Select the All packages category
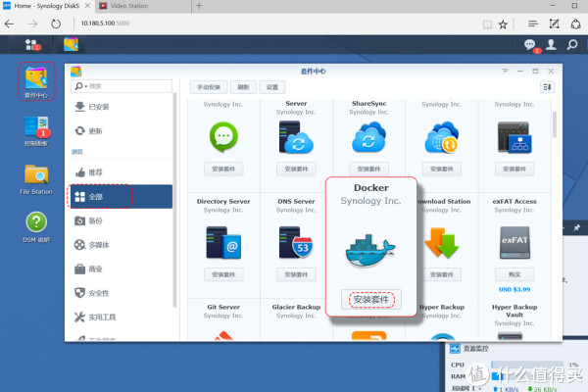 click(121, 196)
